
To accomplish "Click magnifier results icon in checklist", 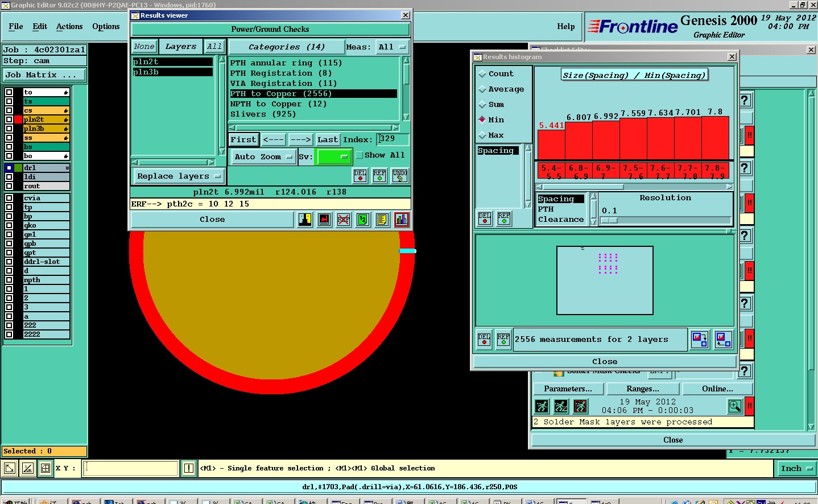I will pos(735,406).
